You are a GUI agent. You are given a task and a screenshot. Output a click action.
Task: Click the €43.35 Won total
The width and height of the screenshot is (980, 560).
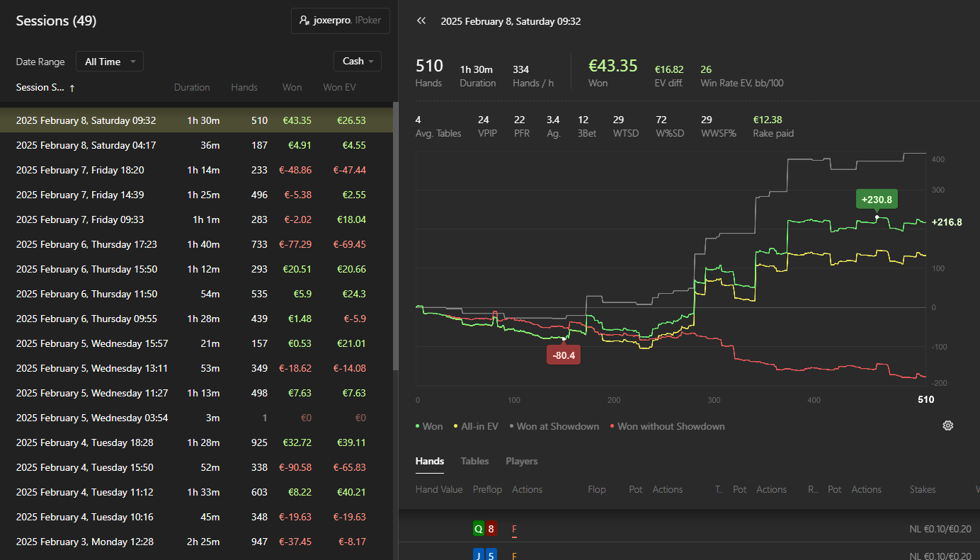tap(613, 66)
